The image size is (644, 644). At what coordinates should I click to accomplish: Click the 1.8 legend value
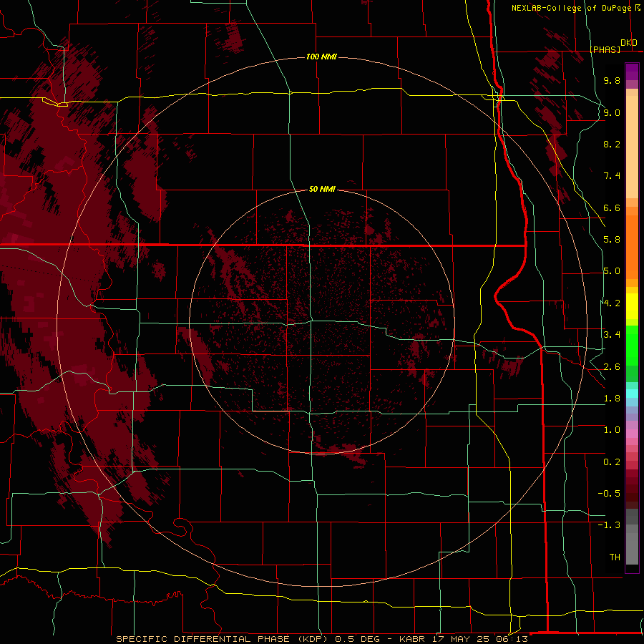point(612,399)
